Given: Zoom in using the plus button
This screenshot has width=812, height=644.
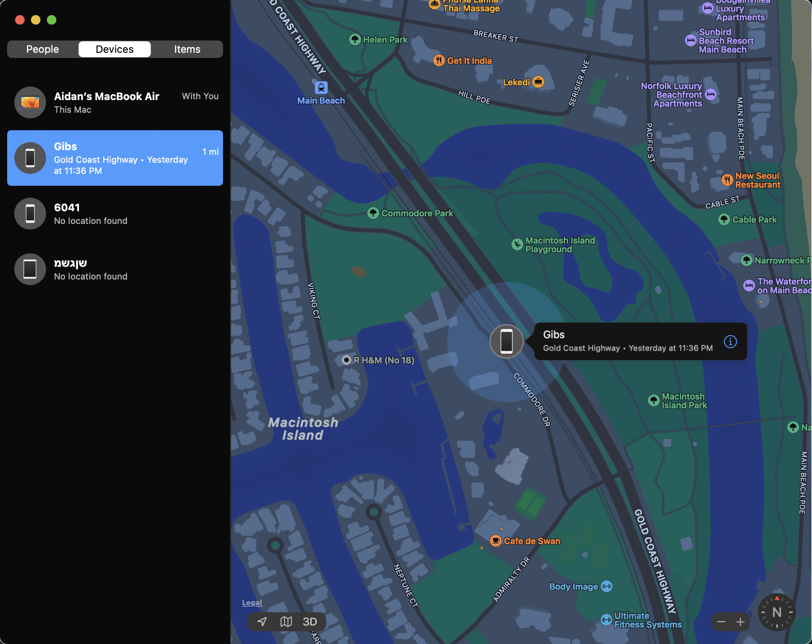Looking at the screenshot, I should pos(740,622).
